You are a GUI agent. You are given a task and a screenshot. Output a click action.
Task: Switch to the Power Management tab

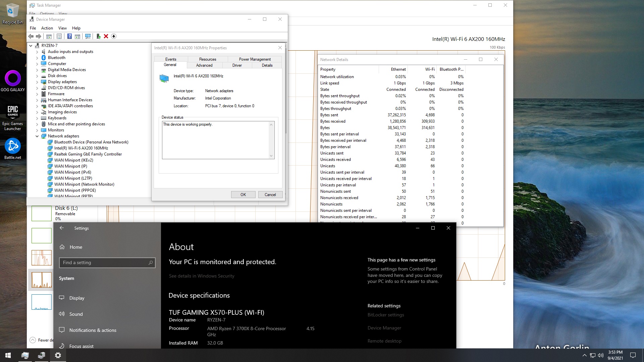[x=255, y=59]
